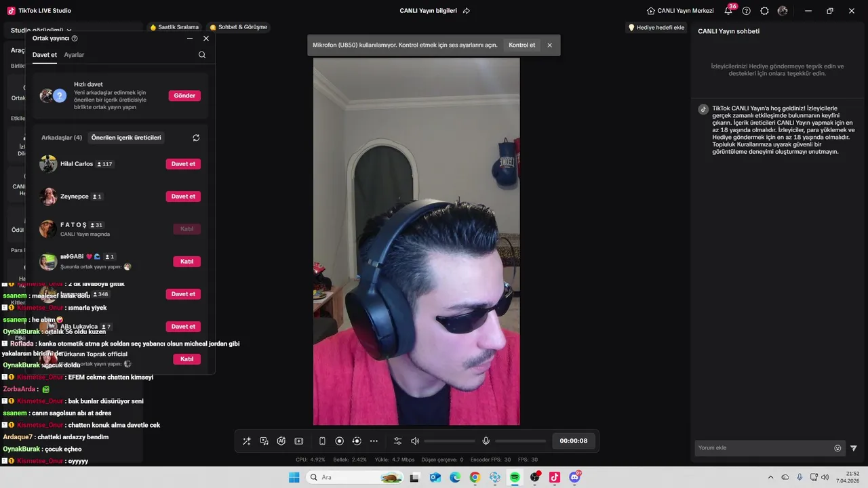Open Spotify from taskbar

click(515, 477)
